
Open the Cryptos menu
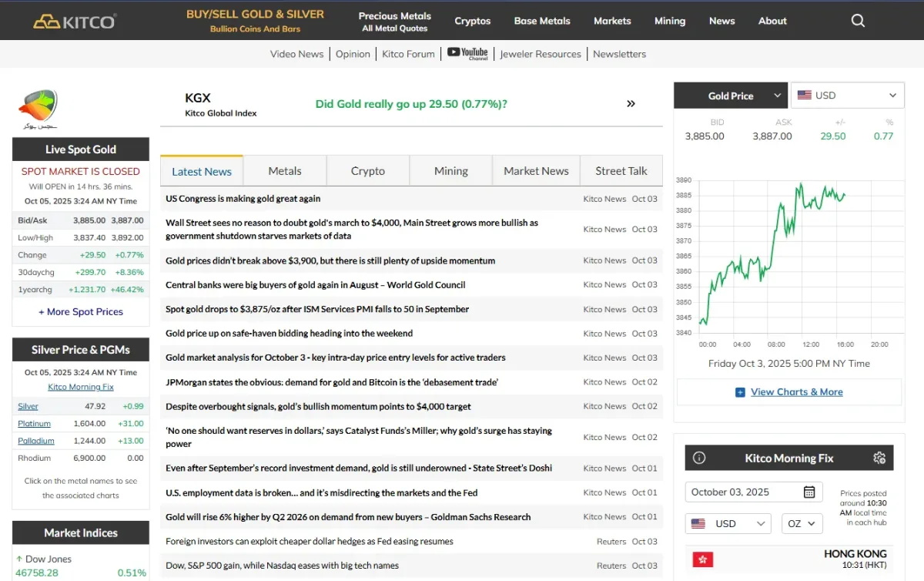[x=473, y=21]
